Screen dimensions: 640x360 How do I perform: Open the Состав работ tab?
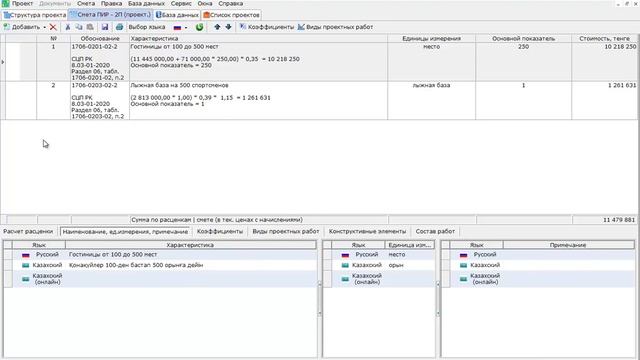(435, 231)
